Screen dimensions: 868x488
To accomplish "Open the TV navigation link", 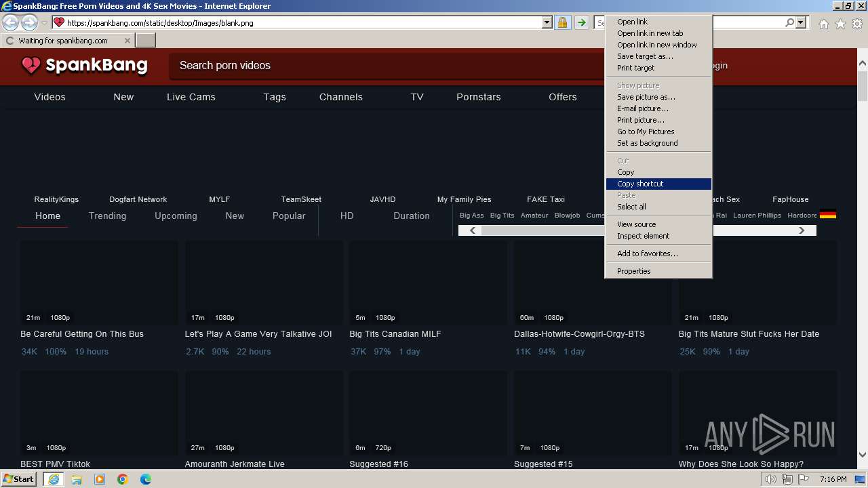I will [x=417, y=97].
